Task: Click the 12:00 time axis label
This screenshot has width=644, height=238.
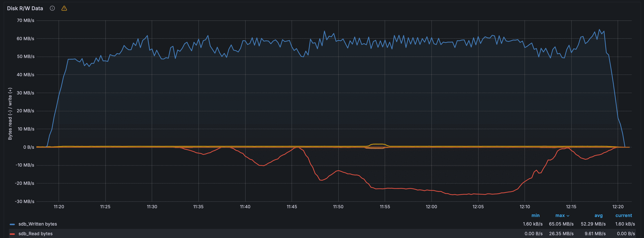Action: tap(431, 207)
